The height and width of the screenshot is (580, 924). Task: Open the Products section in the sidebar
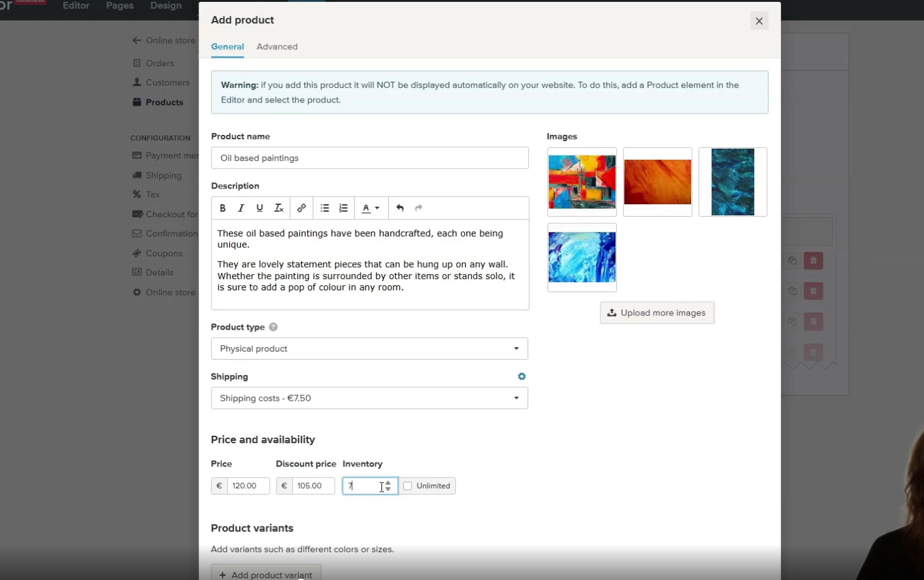(x=164, y=102)
